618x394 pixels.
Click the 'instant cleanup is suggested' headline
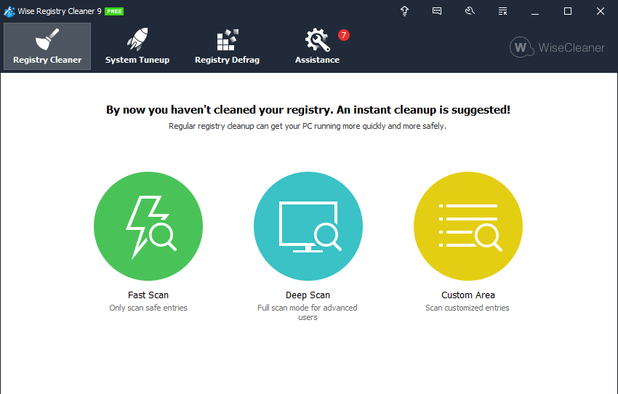[x=308, y=110]
